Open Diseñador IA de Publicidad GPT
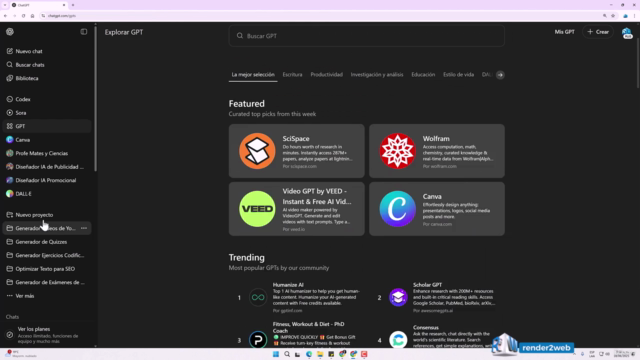The image size is (640, 360). [x=47, y=167]
